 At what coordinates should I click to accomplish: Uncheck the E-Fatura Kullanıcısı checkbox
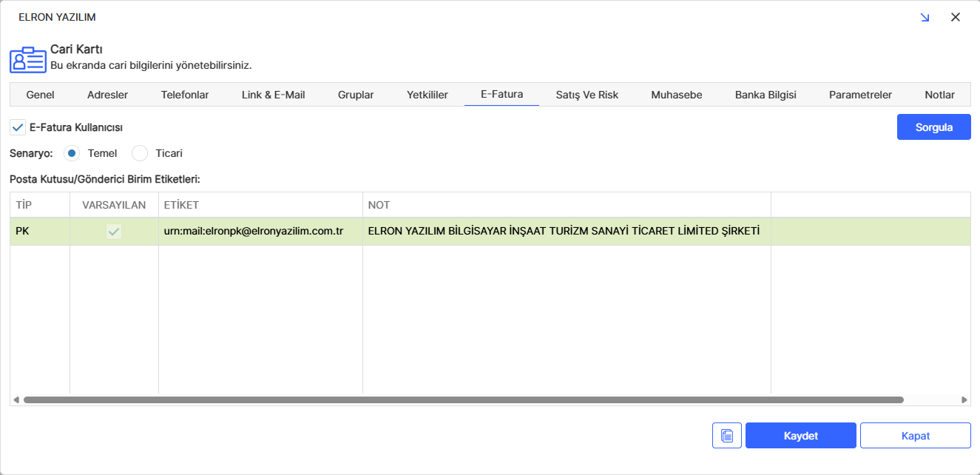pyautogui.click(x=18, y=127)
